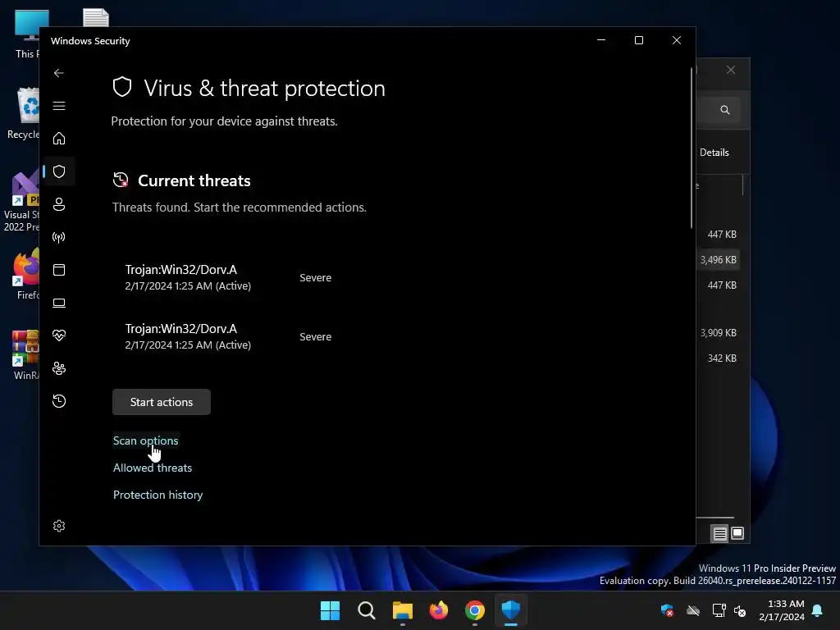Open Allowed threats link
Viewport: 840px width, 630px height.
[153, 468]
